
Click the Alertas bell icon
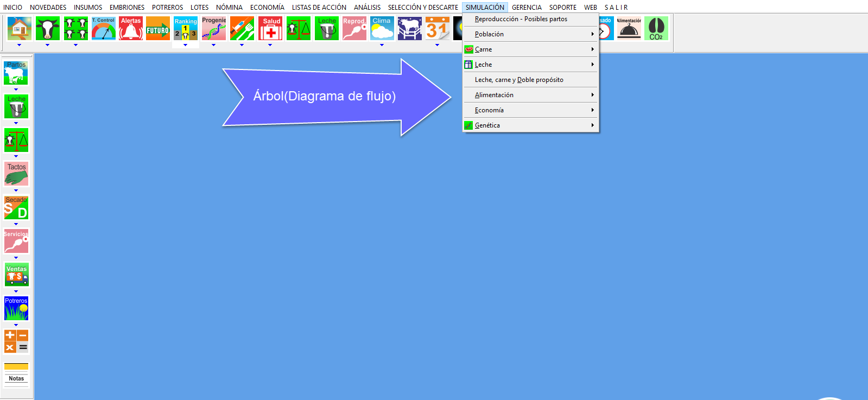(131, 29)
